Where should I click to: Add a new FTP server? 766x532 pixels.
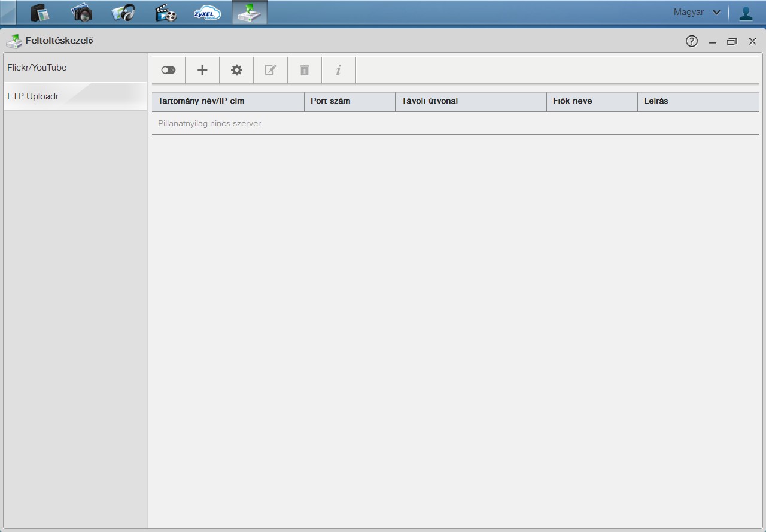(202, 70)
